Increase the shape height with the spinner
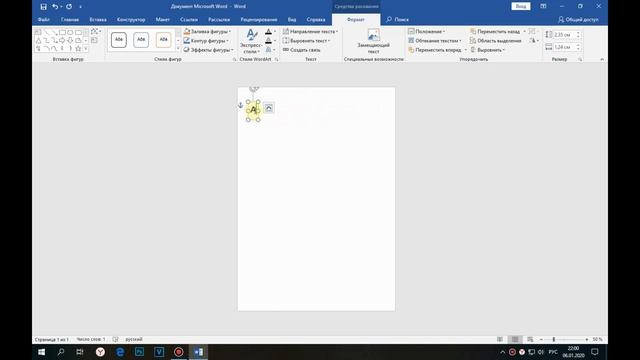This screenshot has width=640, height=360. pyautogui.click(x=578, y=33)
